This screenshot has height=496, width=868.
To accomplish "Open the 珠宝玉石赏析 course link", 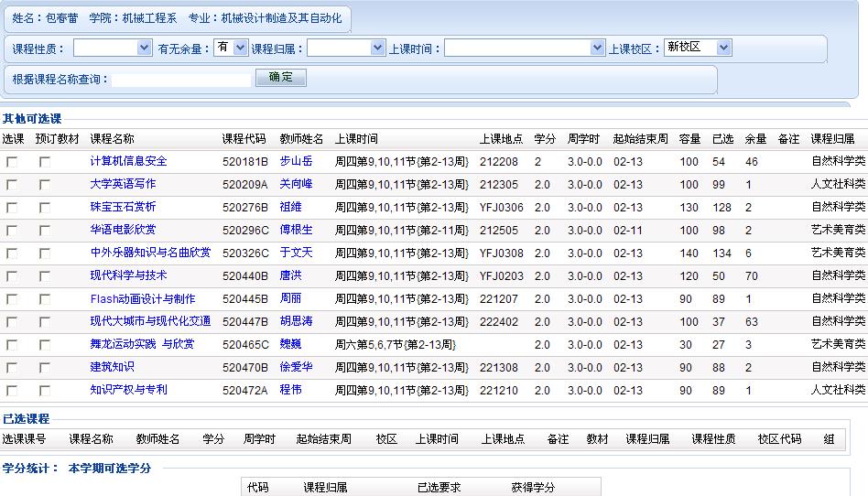I will (x=123, y=207).
